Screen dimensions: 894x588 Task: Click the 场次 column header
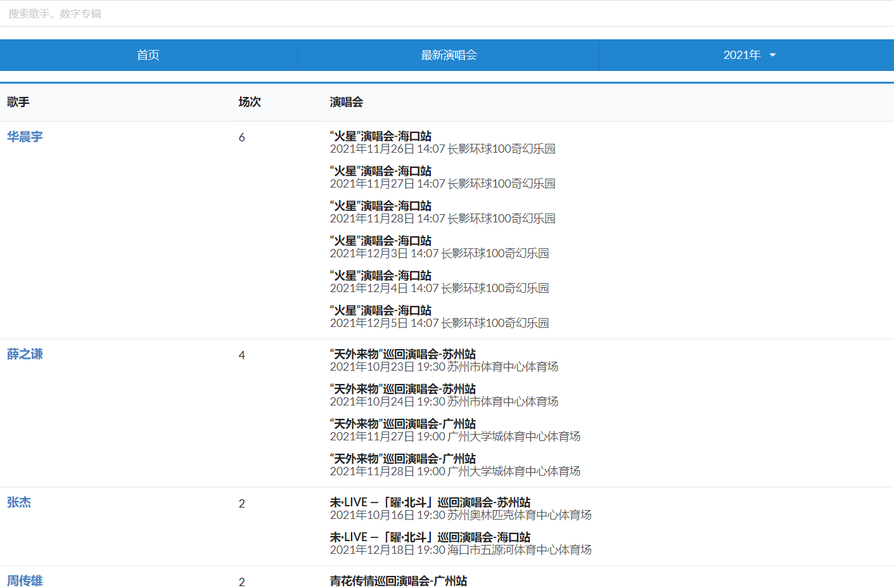pyautogui.click(x=249, y=101)
